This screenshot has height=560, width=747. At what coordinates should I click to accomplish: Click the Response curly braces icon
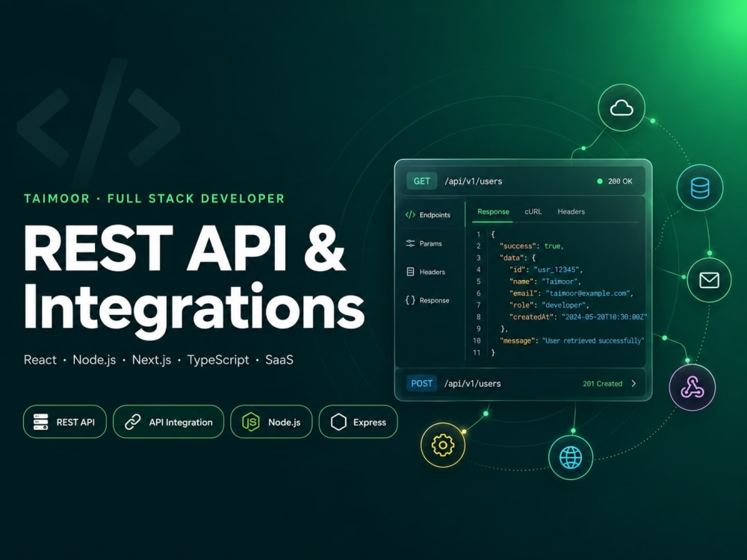click(x=410, y=300)
